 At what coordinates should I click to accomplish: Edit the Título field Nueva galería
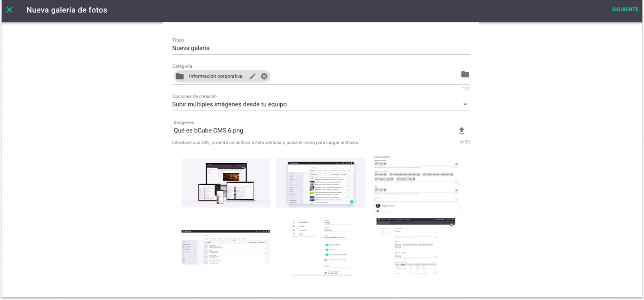[x=321, y=48]
